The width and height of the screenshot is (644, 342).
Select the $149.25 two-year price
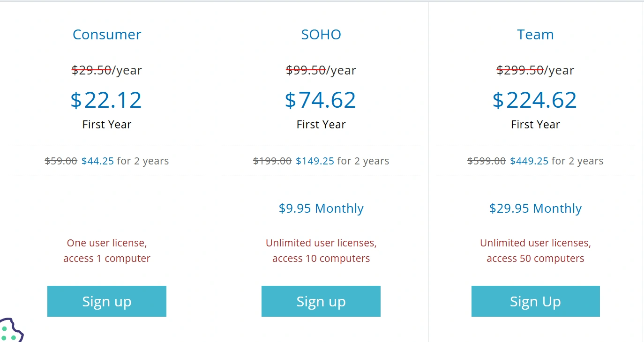[x=315, y=161]
